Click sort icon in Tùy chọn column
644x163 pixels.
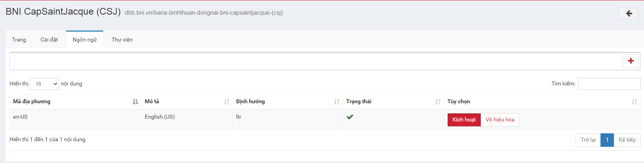(x=635, y=102)
